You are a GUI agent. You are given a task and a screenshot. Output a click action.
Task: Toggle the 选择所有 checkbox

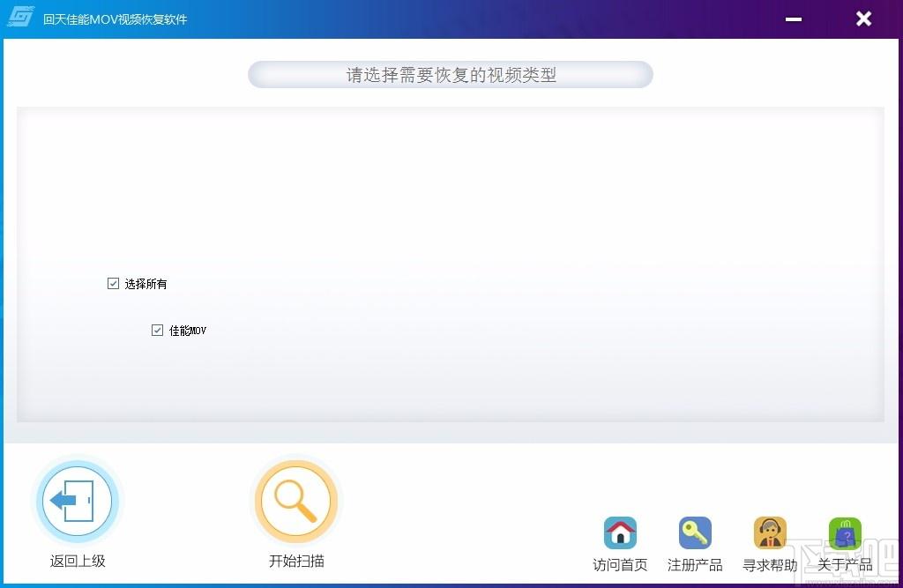(x=114, y=283)
